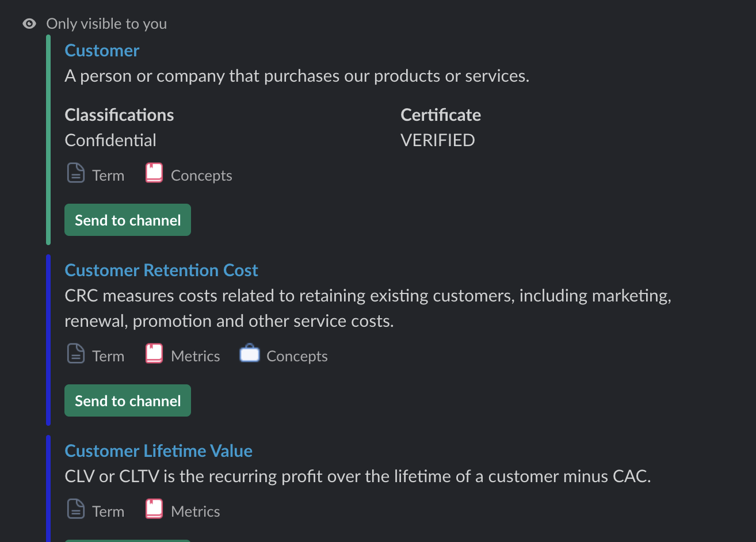Click the 'VERIFIED' certificate value

coord(438,140)
